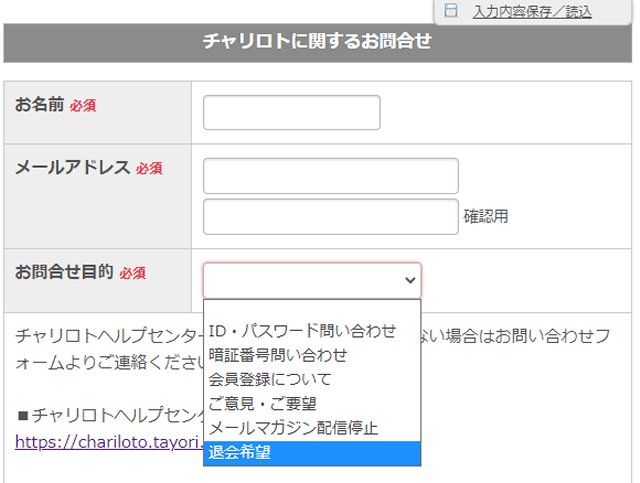Focus the お名前 input field

(x=292, y=113)
